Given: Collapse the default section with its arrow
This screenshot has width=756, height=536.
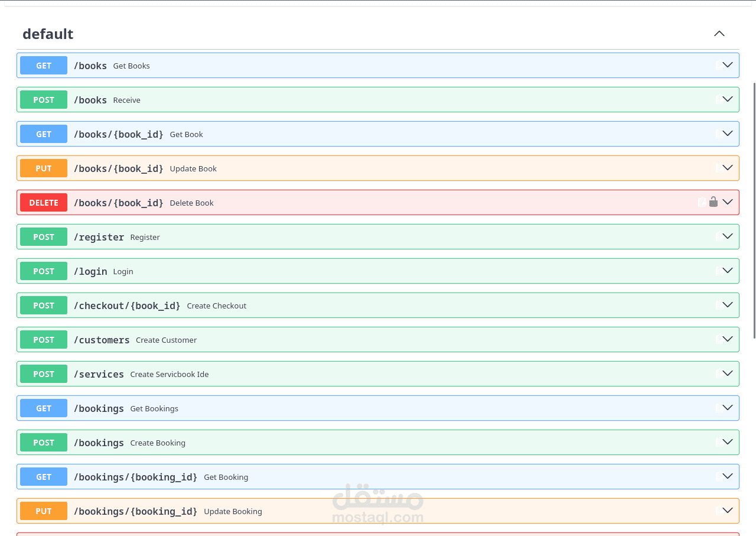Looking at the screenshot, I should pos(719,34).
